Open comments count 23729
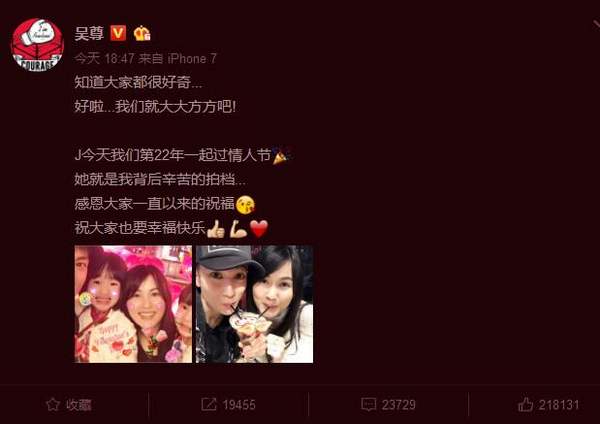The width and height of the screenshot is (600, 424). click(x=399, y=405)
